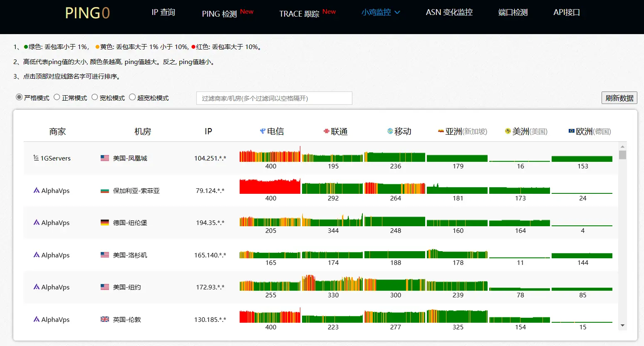Image resolution: width=644 pixels, height=346 pixels.
Task: Click IP 194.35.*.* cell
Action: (210, 222)
